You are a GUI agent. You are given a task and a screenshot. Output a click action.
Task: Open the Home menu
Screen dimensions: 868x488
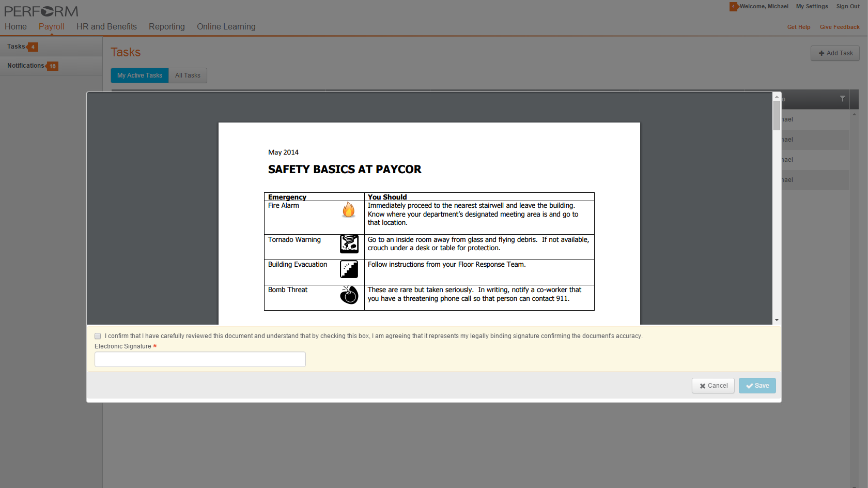pos(16,26)
